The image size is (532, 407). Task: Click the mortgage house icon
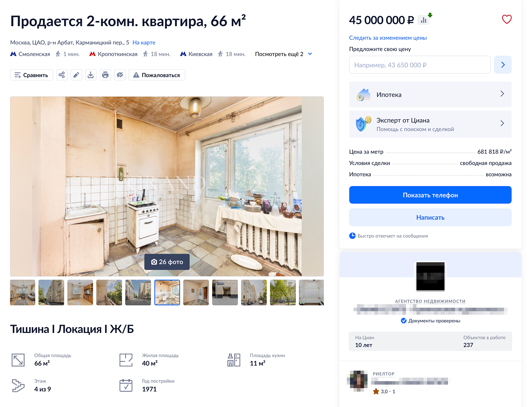[x=364, y=94]
